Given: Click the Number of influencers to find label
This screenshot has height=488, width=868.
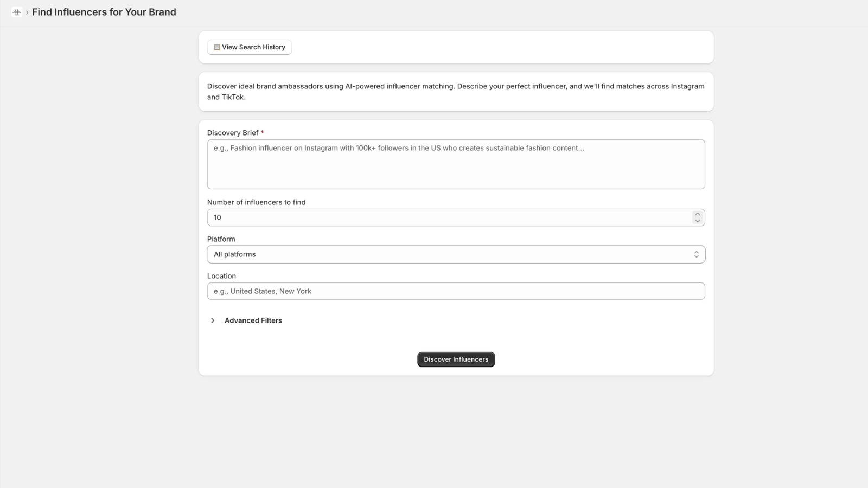Looking at the screenshot, I should point(256,202).
